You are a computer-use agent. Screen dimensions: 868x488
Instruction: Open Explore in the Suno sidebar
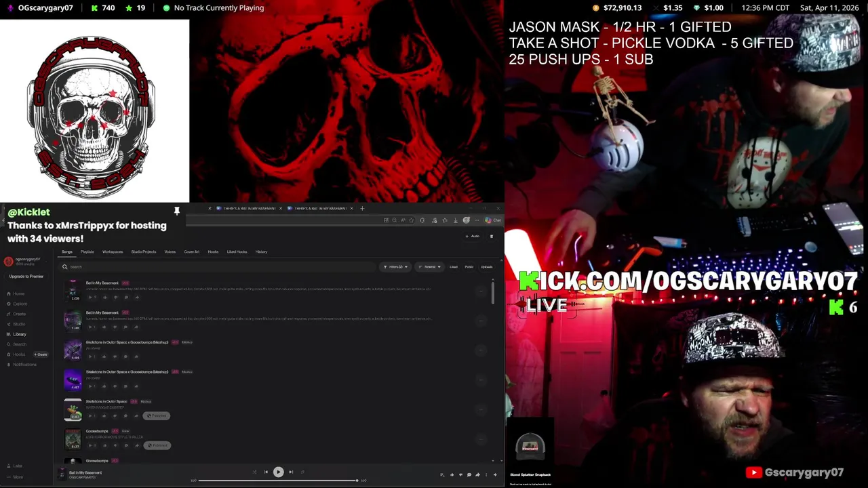pos(17,304)
